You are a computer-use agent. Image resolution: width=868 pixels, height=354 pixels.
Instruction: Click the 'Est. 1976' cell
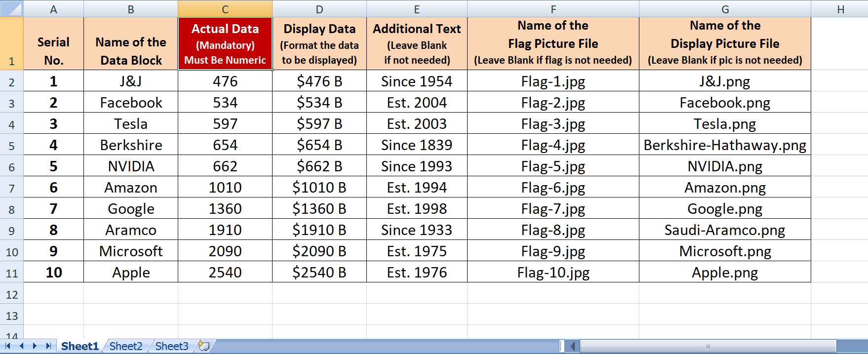[417, 272]
